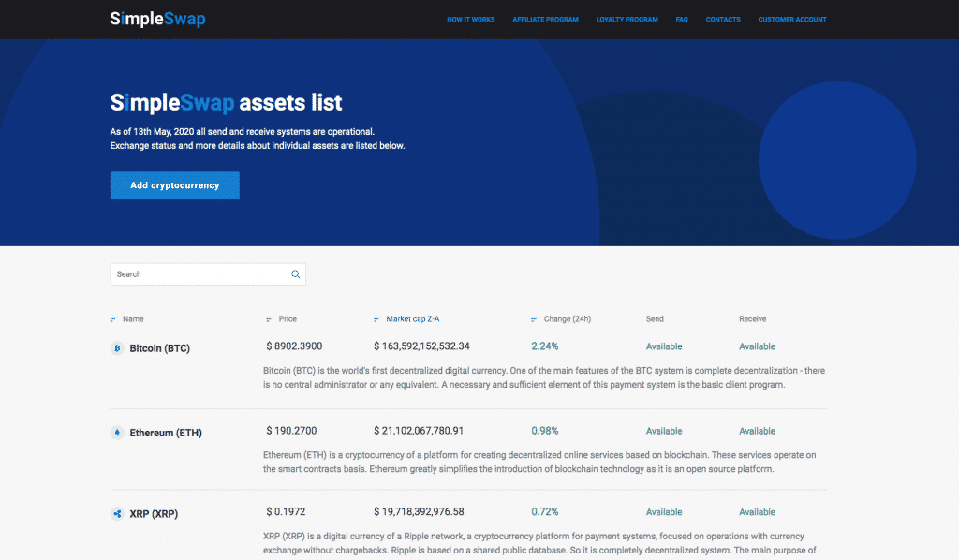Click sort icon next to Price
The width and height of the screenshot is (959, 560).
point(270,319)
